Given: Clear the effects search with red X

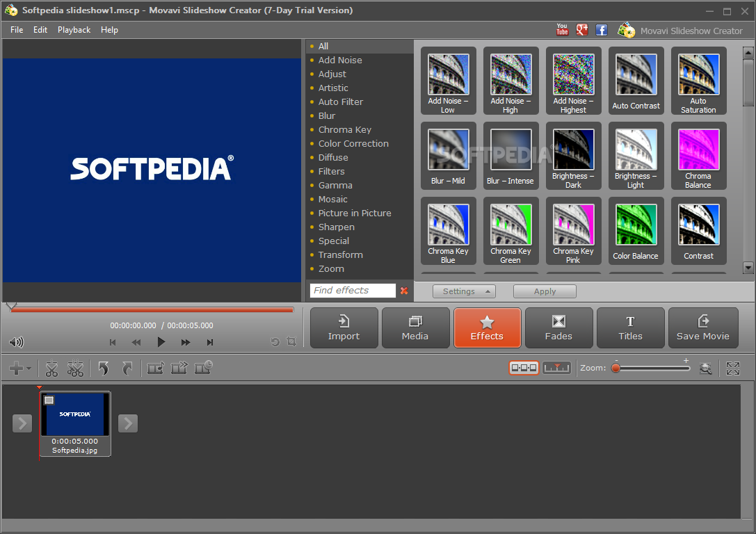Looking at the screenshot, I should click(404, 291).
